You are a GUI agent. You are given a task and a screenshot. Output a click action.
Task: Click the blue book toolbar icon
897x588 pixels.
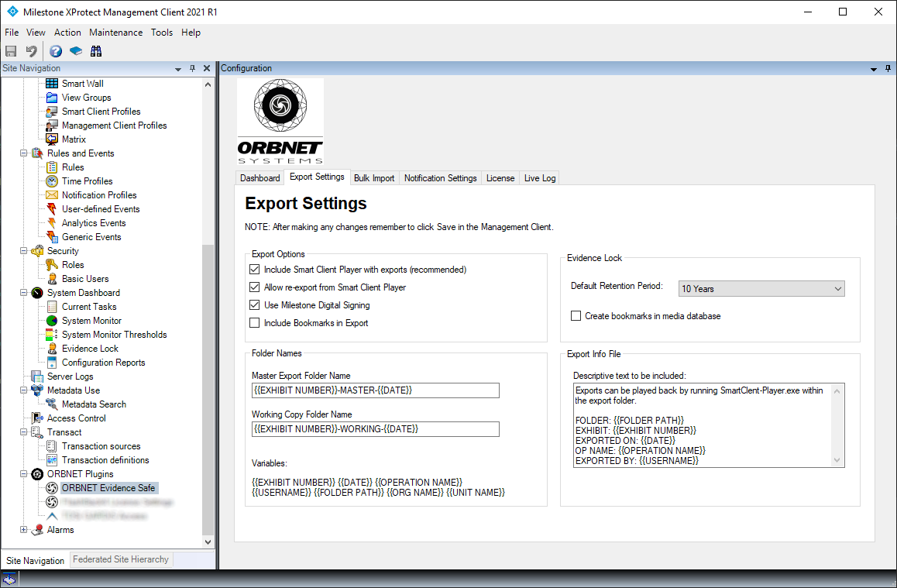(x=75, y=51)
